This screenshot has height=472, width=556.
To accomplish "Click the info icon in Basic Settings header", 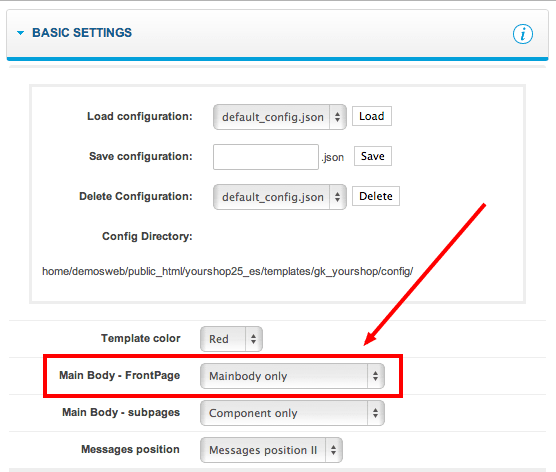I will coord(523,34).
